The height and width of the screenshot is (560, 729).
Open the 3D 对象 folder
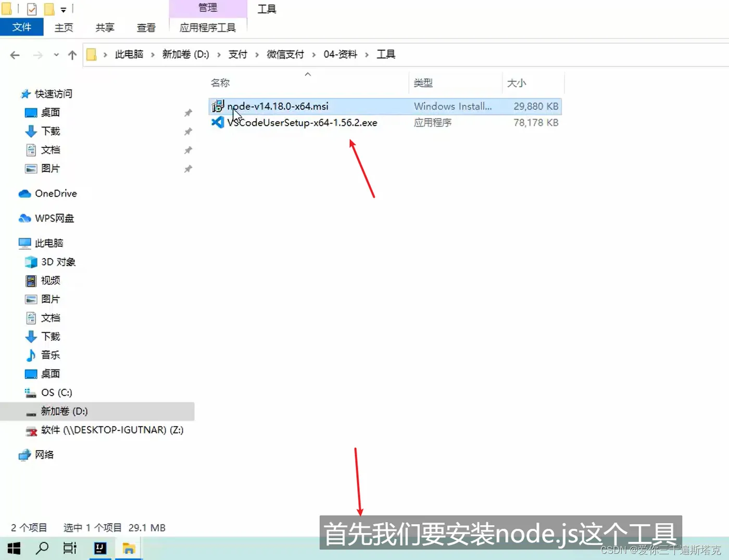[58, 262]
